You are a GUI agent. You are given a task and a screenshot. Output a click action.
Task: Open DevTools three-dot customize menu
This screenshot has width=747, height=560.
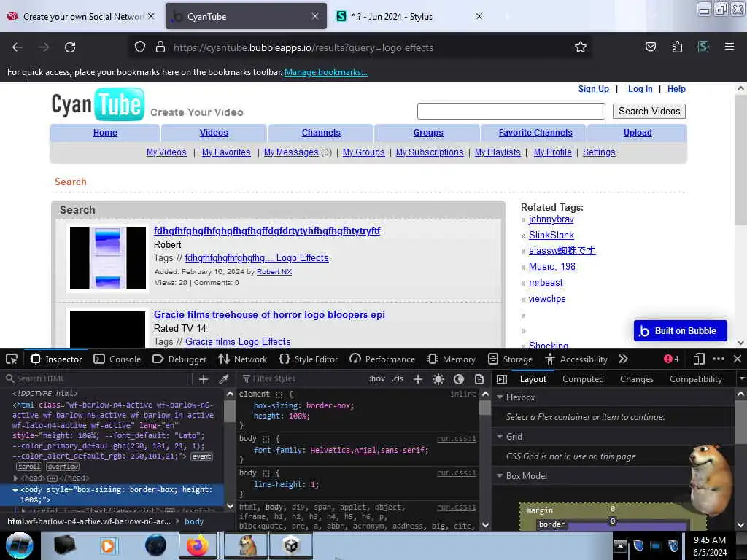point(719,359)
